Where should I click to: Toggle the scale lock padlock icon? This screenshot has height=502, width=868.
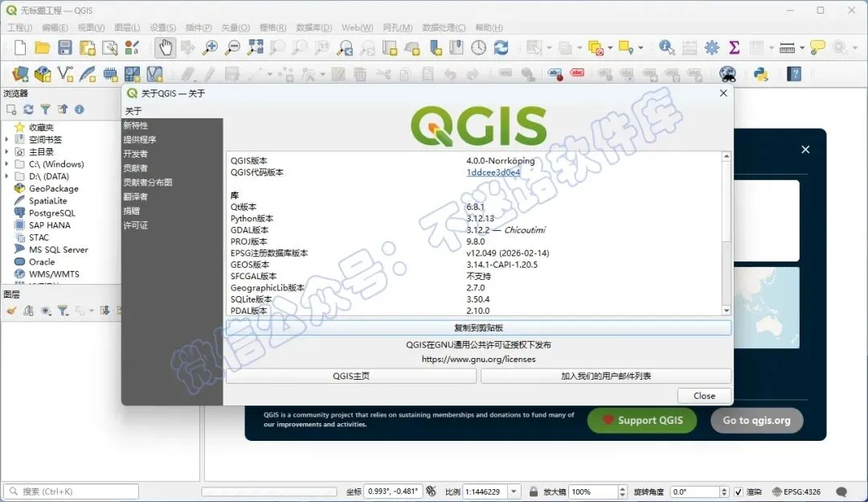pos(533,492)
